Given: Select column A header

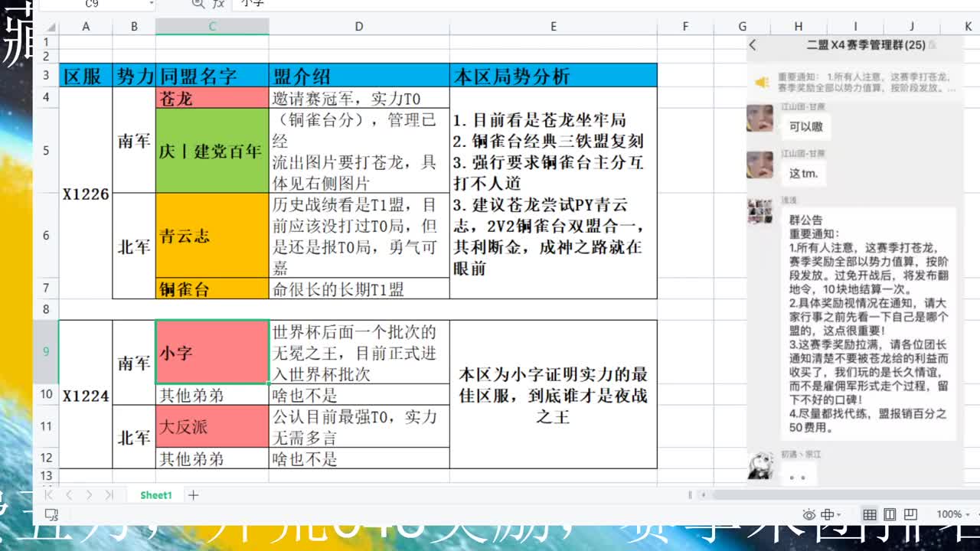Looking at the screenshot, I should [x=86, y=27].
